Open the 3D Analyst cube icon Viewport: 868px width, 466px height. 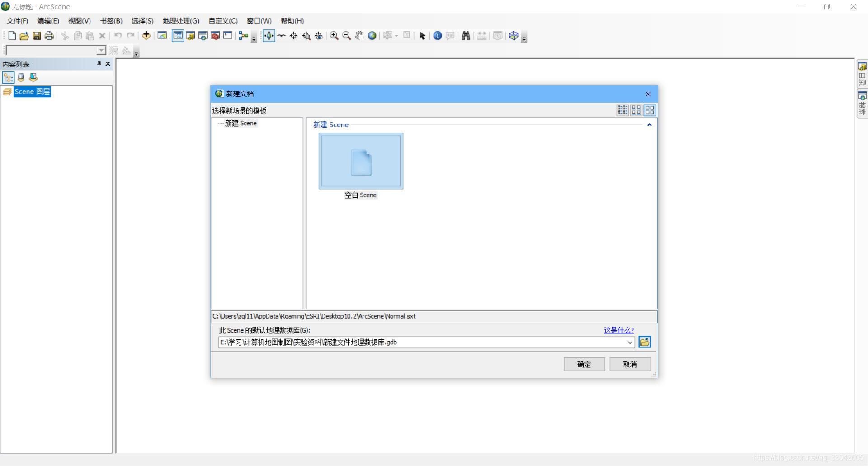point(514,36)
